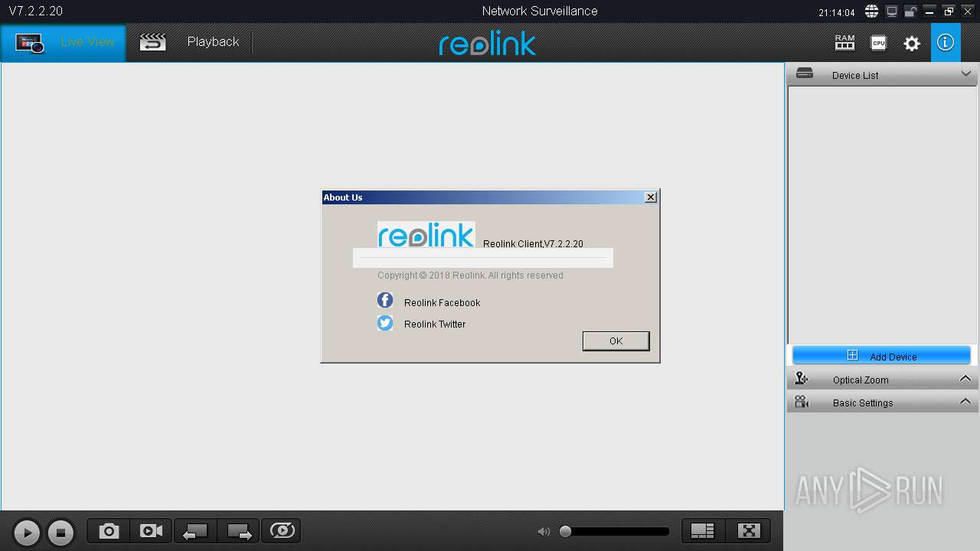Open the Reolink Facebook link
Image resolution: width=980 pixels, height=551 pixels.
click(443, 303)
